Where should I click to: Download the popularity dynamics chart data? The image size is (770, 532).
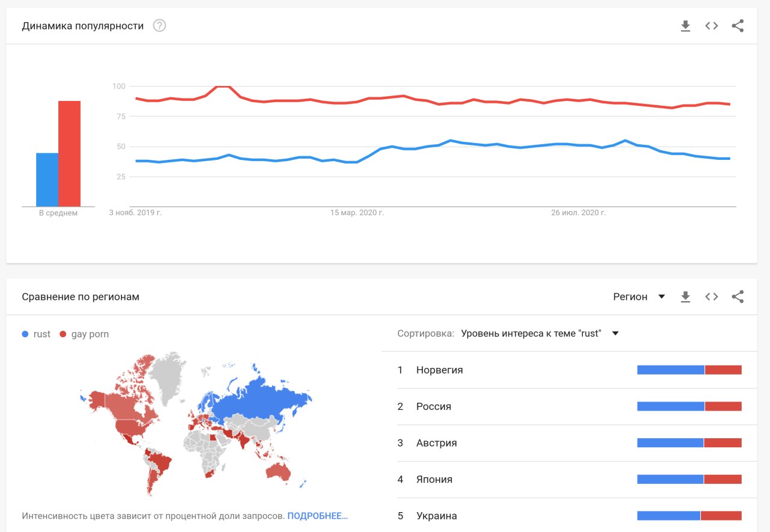point(685,26)
